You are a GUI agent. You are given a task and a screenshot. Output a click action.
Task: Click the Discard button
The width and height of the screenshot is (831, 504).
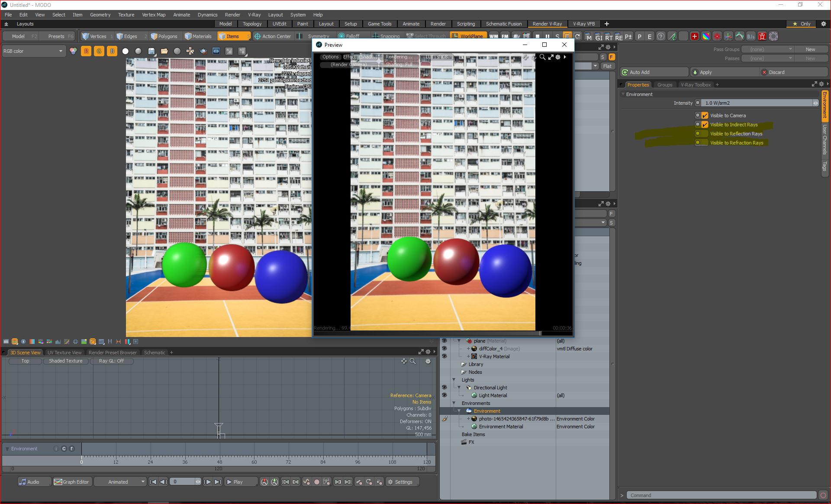pos(794,72)
